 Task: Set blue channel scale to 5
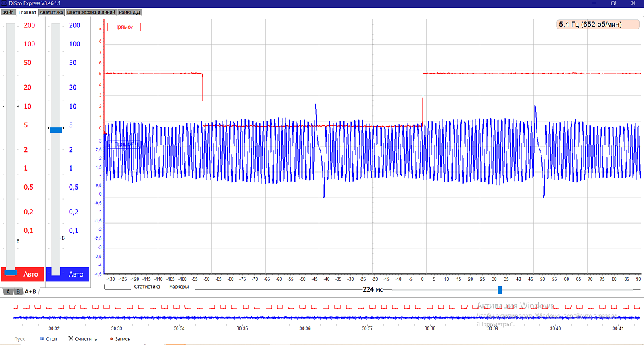point(70,125)
